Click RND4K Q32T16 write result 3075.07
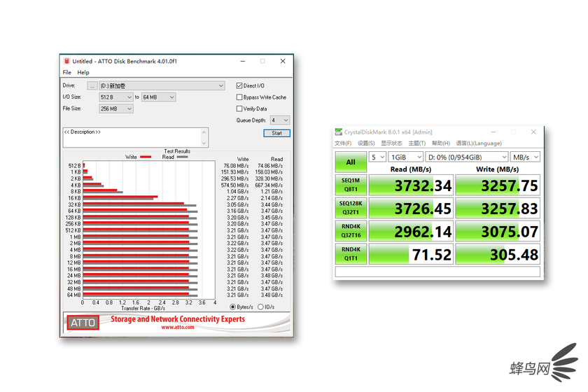This screenshot has height=392, width=588. pos(498,231)
